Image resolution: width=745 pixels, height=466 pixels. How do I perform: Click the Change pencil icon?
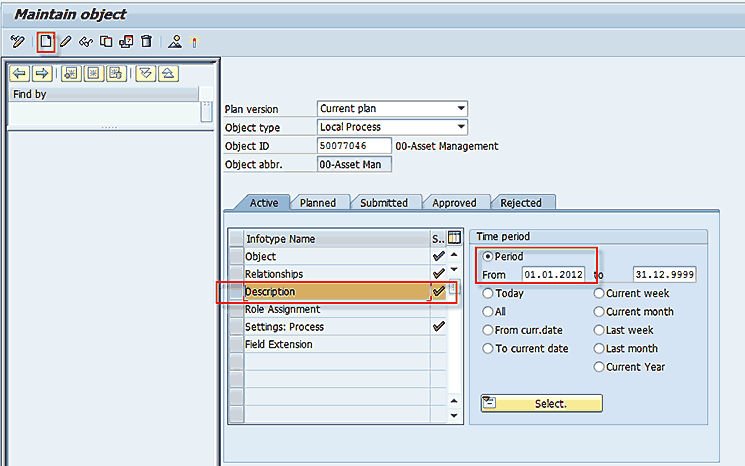[x=66, y=41]
